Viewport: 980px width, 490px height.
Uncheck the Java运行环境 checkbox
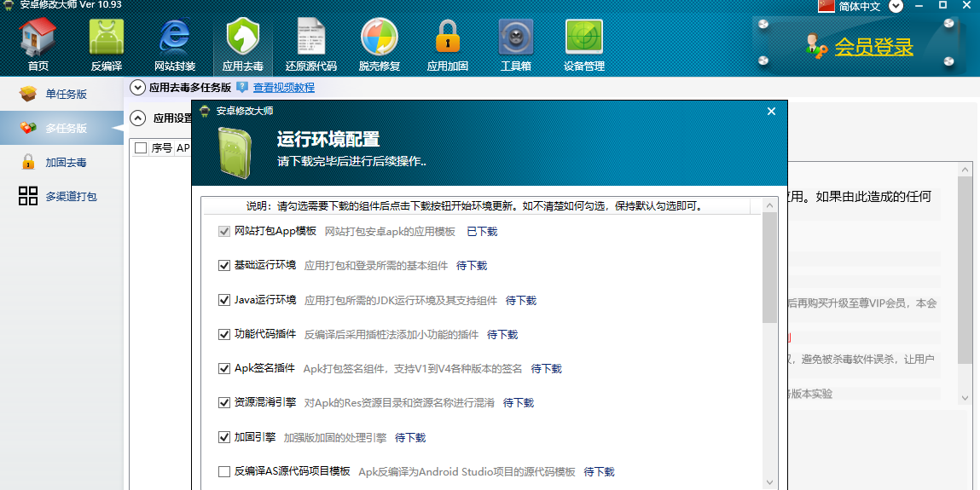(224, 300)
